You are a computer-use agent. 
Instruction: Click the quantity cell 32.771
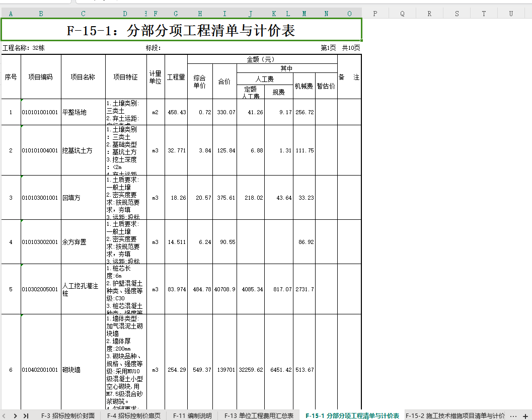[x=176, y=150]
